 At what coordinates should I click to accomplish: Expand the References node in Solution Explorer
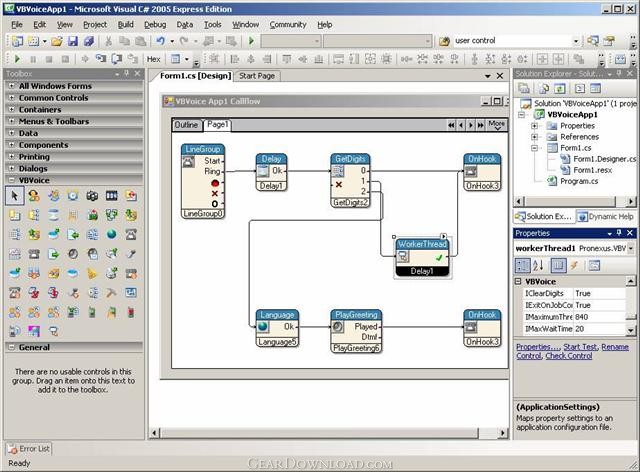click(x=535, y=137)
